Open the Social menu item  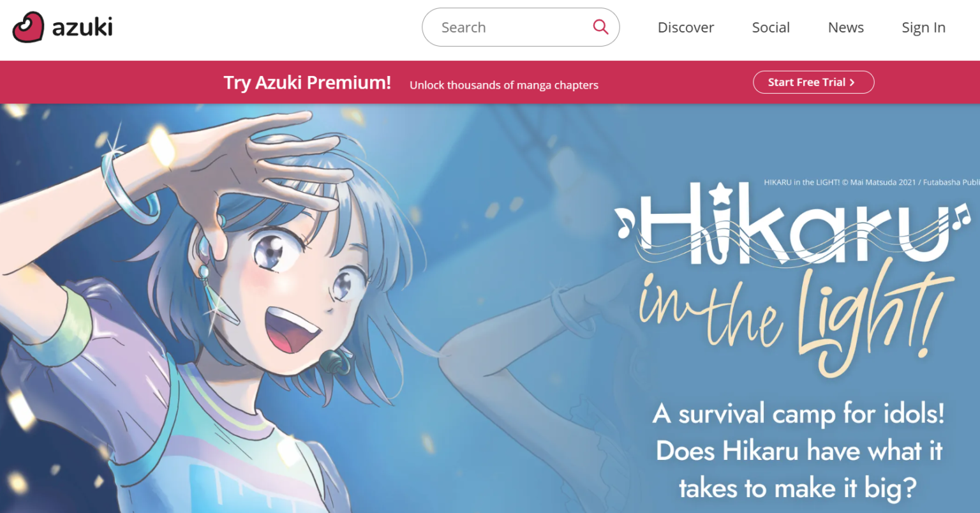click(771, 27)
